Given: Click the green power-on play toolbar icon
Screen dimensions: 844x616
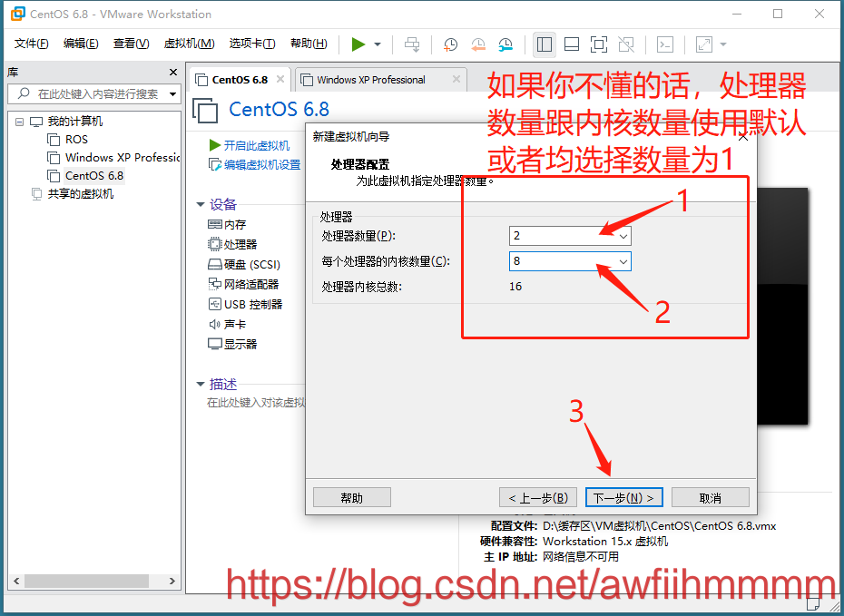Looking at the screenshot, I should 358,44.
